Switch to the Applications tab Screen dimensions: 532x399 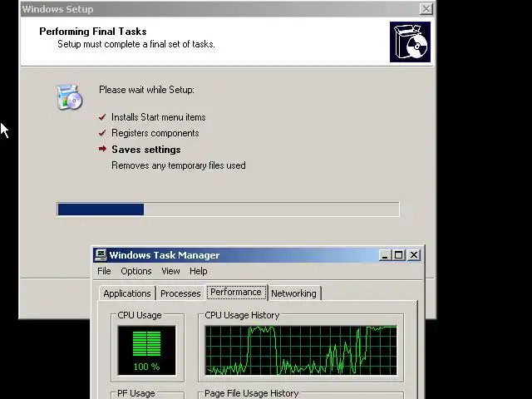point(127,293)
